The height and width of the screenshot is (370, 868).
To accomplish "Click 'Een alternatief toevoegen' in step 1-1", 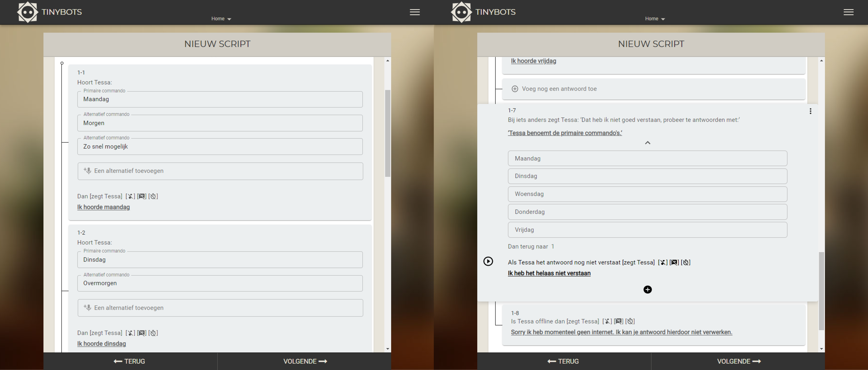I will [x=220, y=171].
